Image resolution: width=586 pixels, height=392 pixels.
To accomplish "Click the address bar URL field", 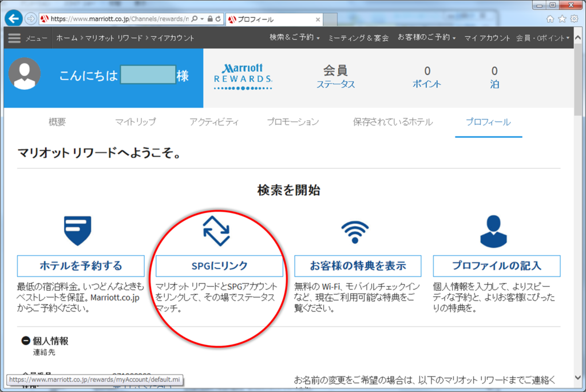I will tap(120, 19).
